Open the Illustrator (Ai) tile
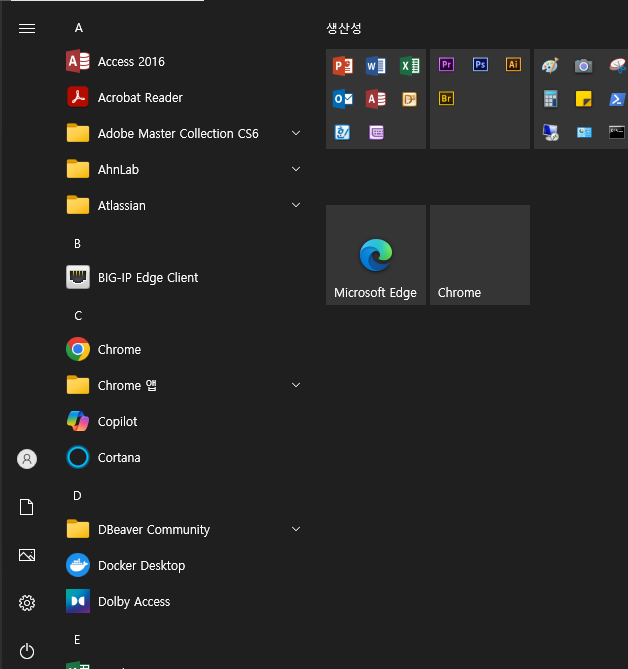 tap(513, 64)
